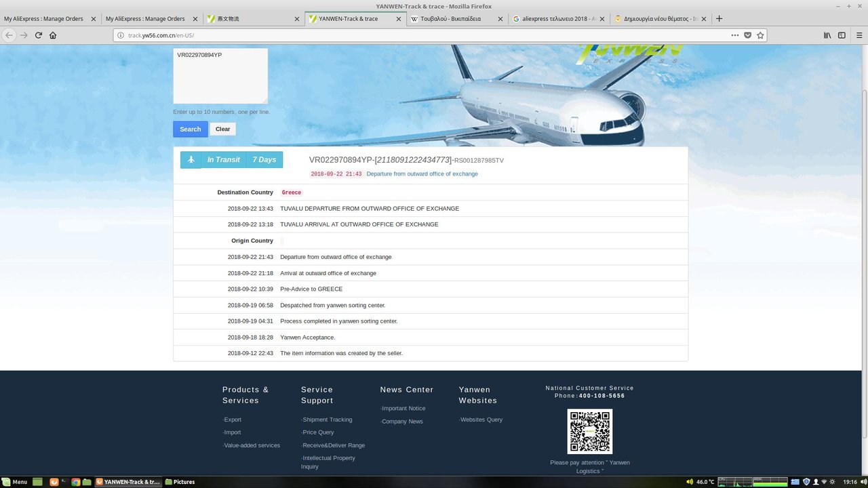Open Price Query footer link

318,432
